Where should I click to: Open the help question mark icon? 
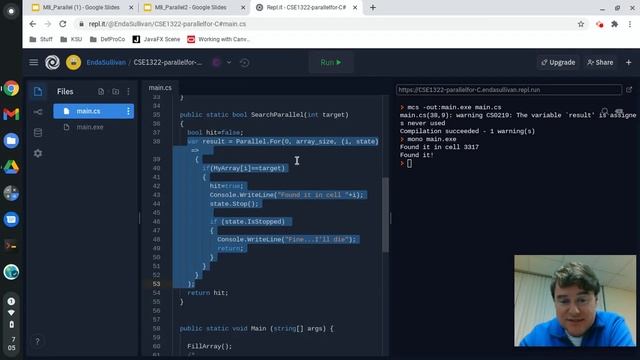pos(37,341)
